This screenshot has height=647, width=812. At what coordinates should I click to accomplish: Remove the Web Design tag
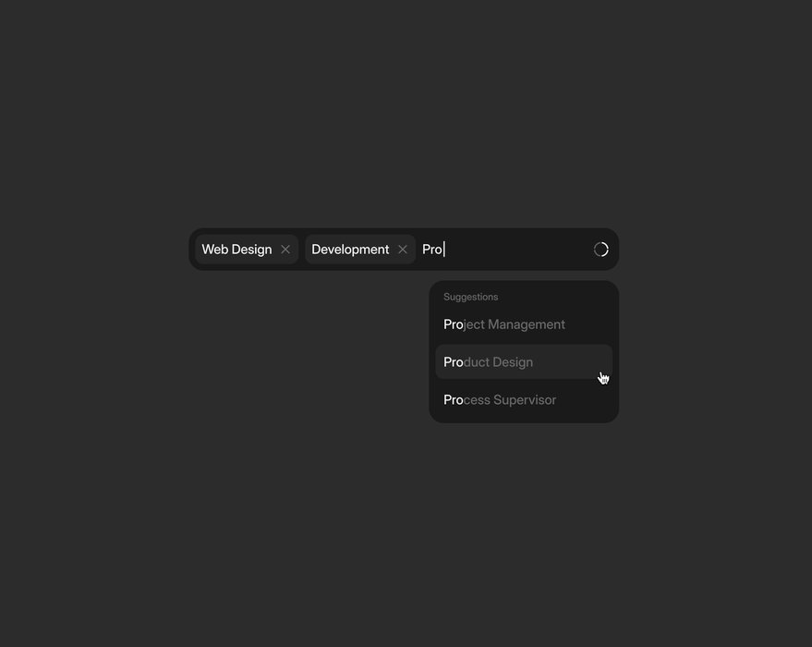coord(285,250)
